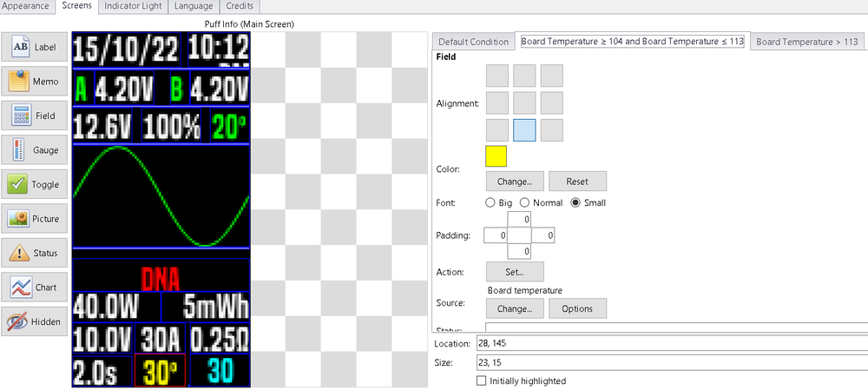Tick the Initially highlighted checkbox
The height and width of the screenshot is (390, 868).
(x=481, y=380)
